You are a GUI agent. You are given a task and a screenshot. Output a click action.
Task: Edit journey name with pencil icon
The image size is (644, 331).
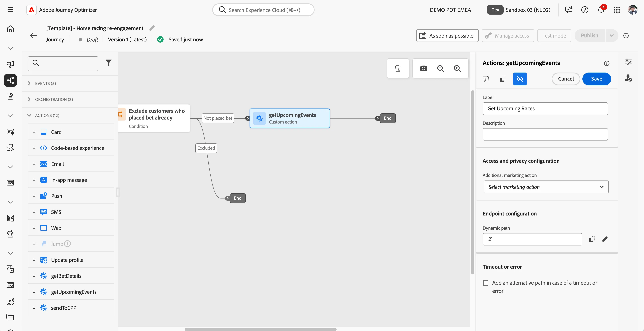tap(152, 28)
